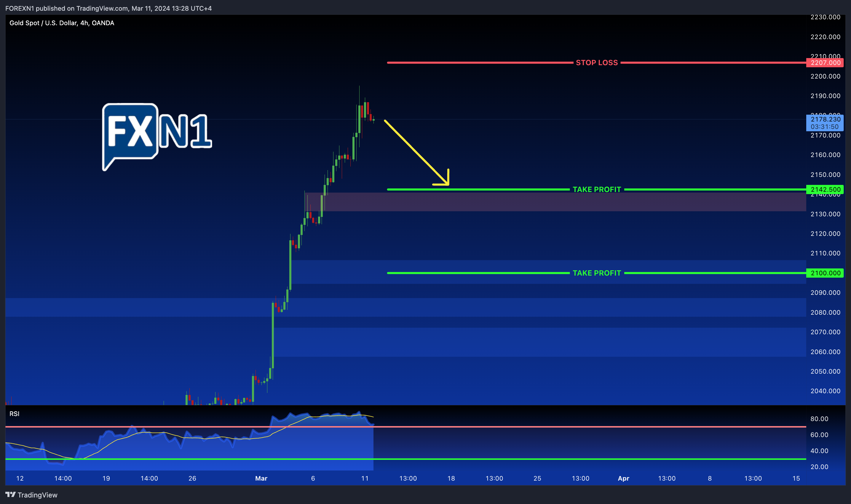Click the 2200.000 price axis label
This screenshot has height=504, width=851.
(825, 76)
